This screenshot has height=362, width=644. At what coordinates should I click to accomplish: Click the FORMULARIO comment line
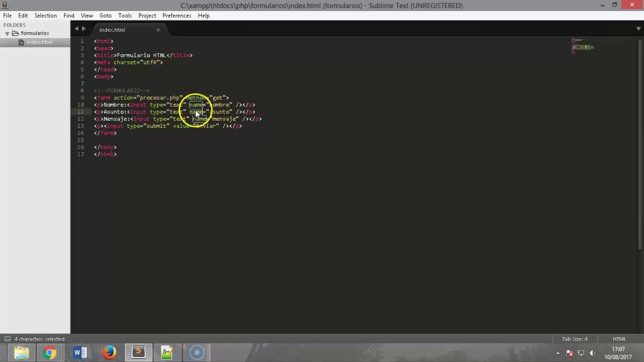point(122,90)
